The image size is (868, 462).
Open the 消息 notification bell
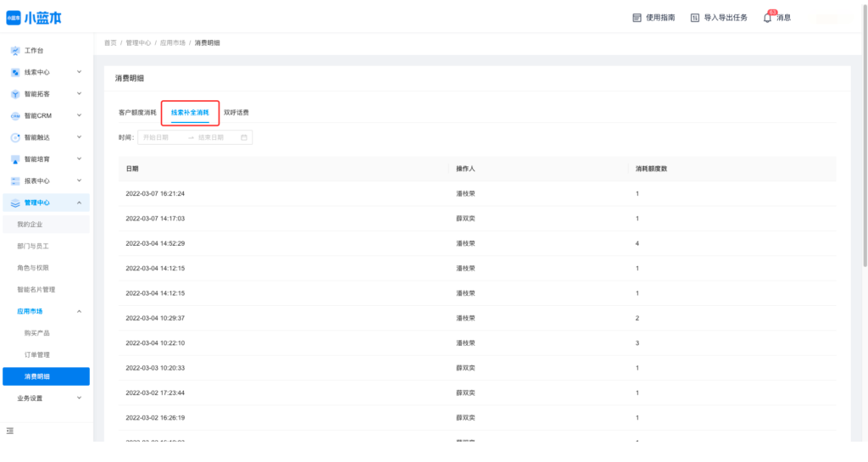tap(768, 18)
